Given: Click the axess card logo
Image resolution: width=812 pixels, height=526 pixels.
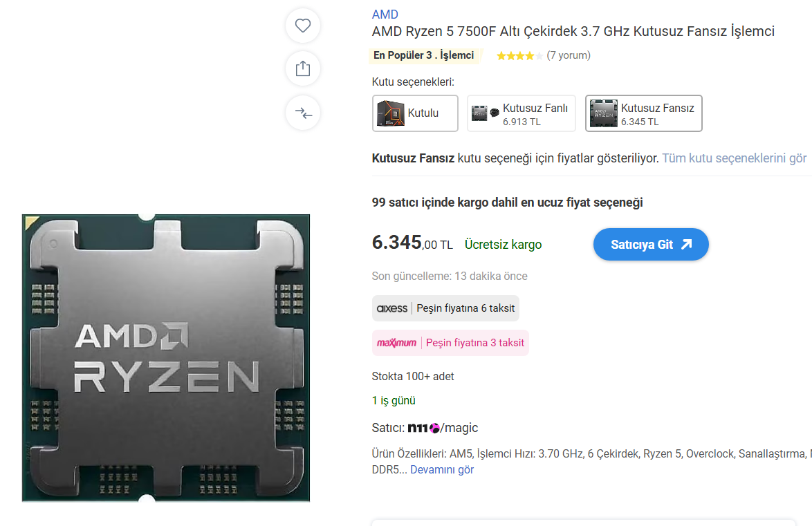Looking at the screenshot, I should click(392, 308).
